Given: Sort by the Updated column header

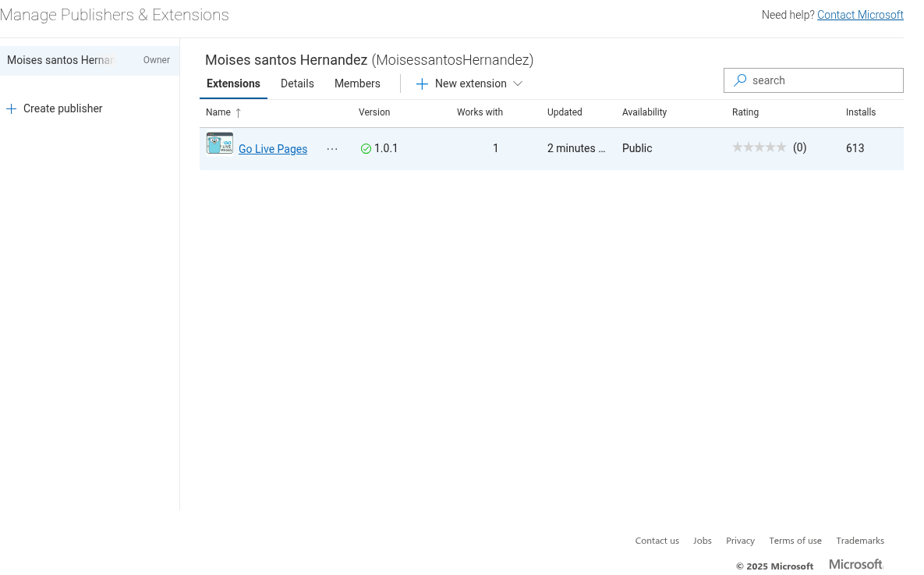Looking at the screenshot, I should (565, 112).
